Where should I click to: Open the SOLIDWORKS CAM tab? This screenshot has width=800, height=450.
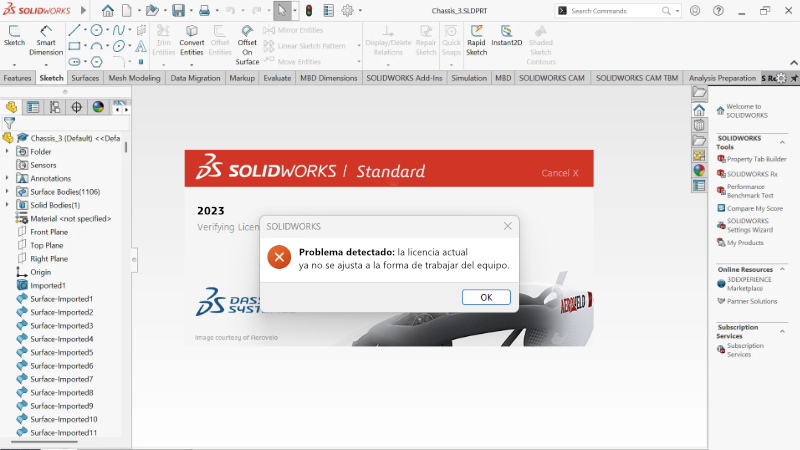[552, 78]
